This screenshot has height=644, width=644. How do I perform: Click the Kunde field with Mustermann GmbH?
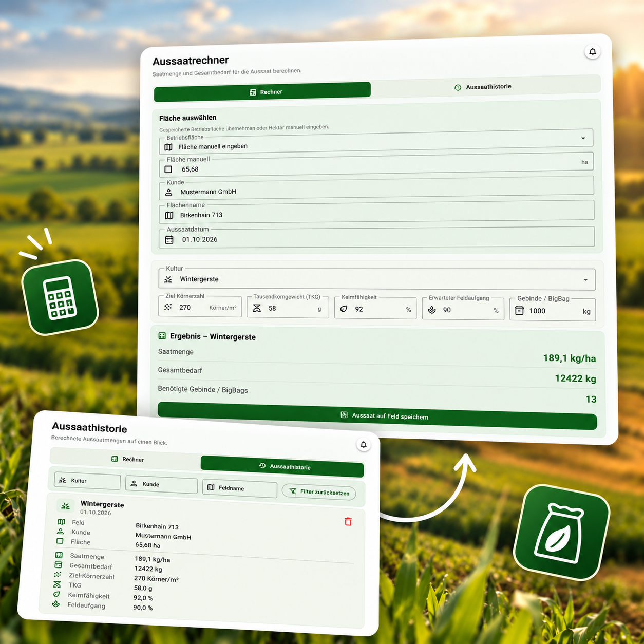tap(376, 188)
